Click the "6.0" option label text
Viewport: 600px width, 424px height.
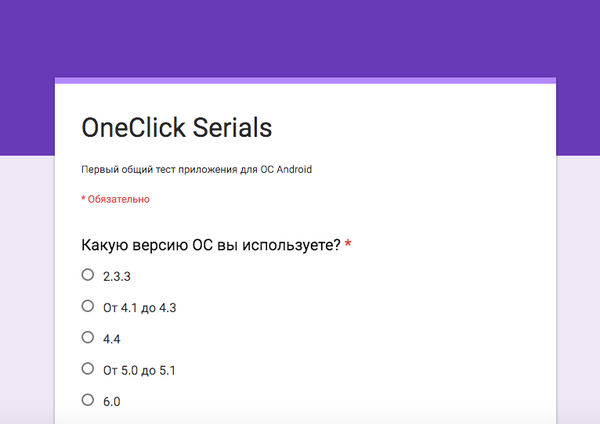pos(112,401)
